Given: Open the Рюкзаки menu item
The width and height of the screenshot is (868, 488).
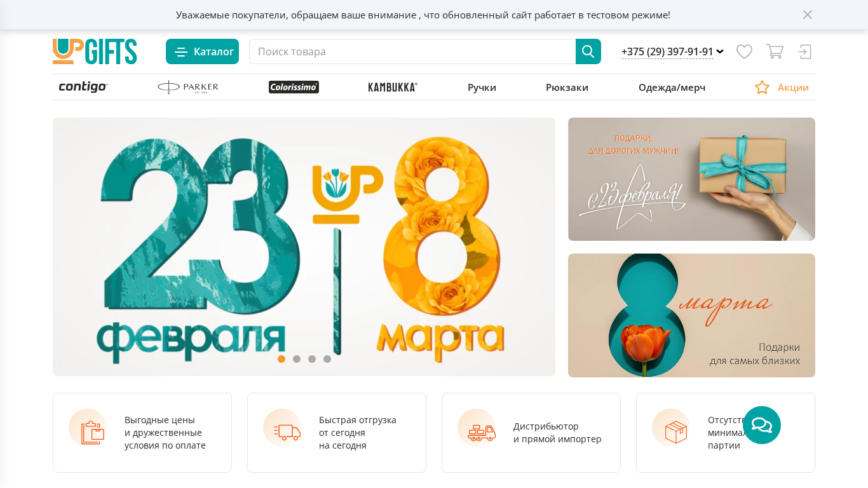Looking at the screenshot, I should pyautogui.click(x=567, y=88).
